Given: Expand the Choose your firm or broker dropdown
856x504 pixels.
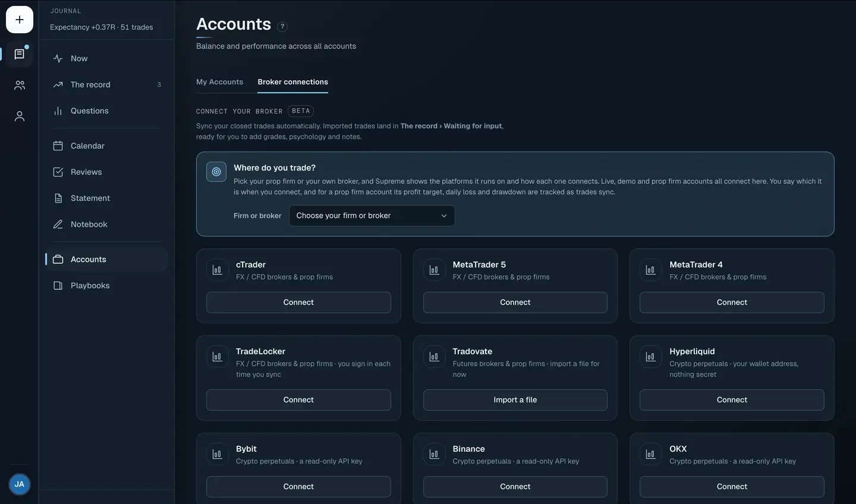Looking at the screenshot, I should click(372, 216).
